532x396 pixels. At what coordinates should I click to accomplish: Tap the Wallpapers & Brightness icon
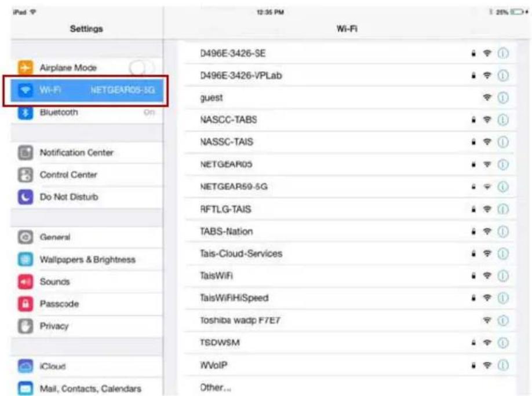tap(25, 259)
